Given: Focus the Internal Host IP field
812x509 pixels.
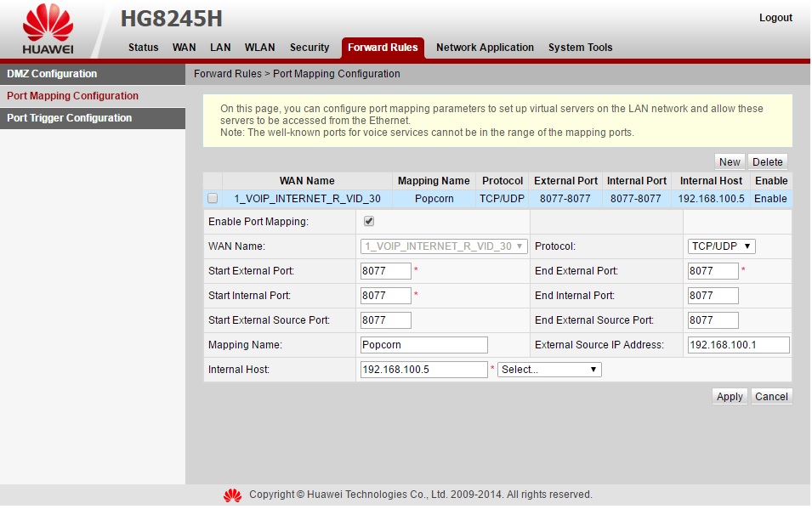Looking at the screenshot, I should pyautogui.click(x=424, y=370).
